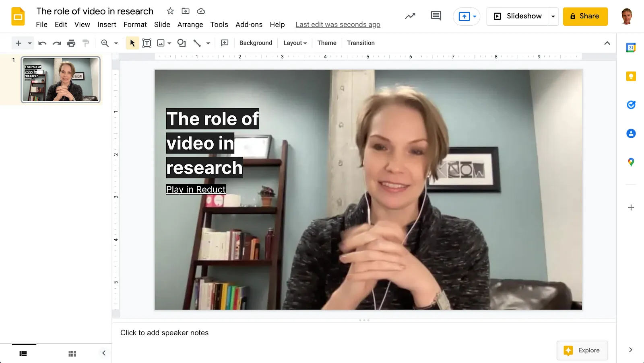Viewport: 644px width, 363px height.
Task: Open the Format menu
Action: (135, 25)
